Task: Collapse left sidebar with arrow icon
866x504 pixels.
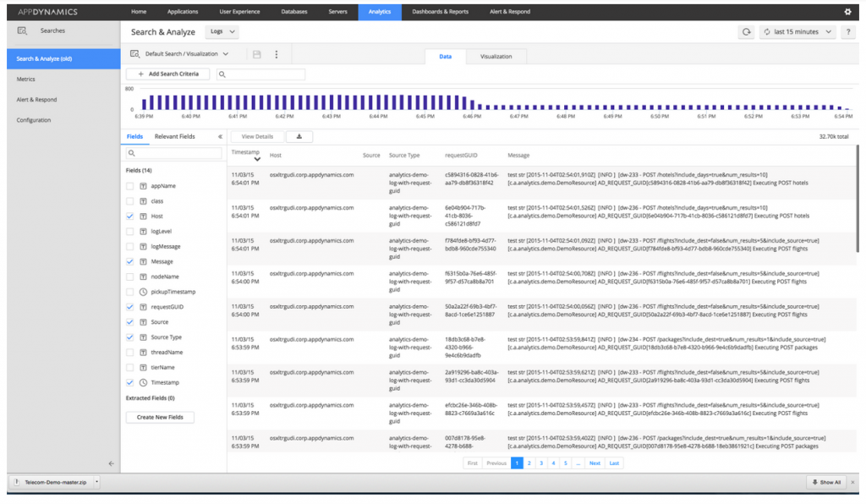Action: (x=111, y=463)
